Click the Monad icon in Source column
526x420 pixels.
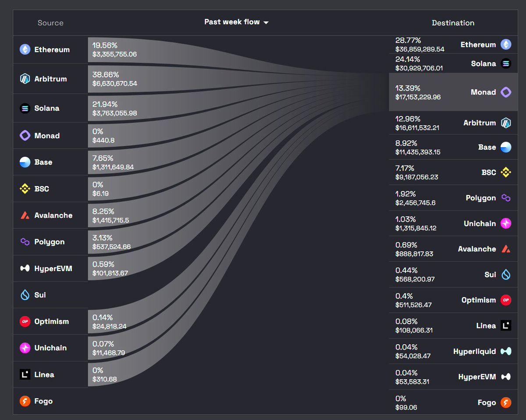[x=25, y=135]
